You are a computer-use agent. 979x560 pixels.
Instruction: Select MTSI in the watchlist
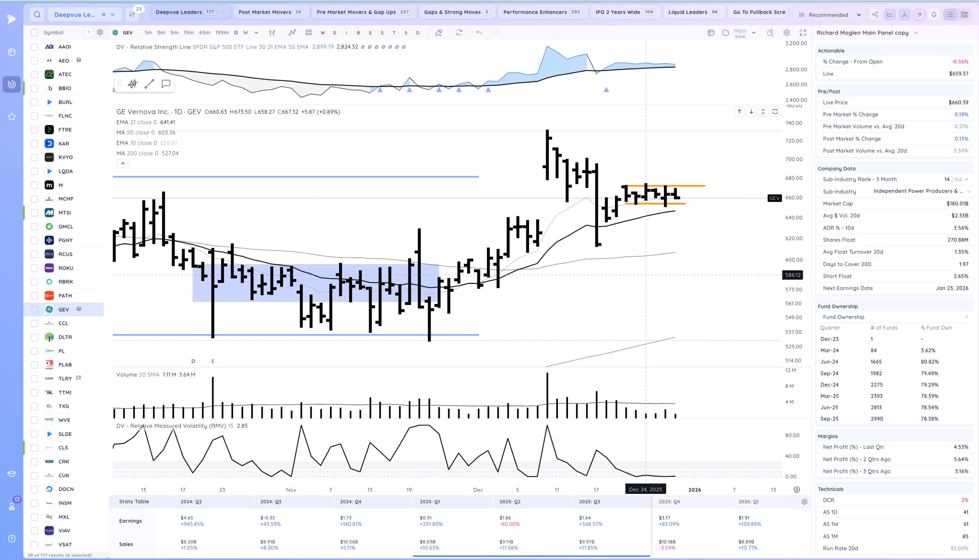[65, 213]
